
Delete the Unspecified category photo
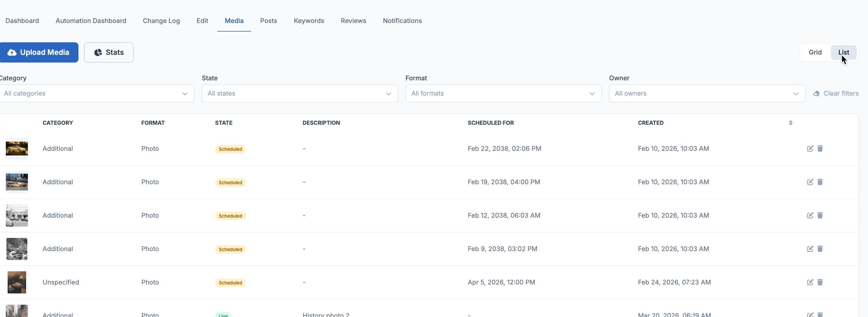820,282
